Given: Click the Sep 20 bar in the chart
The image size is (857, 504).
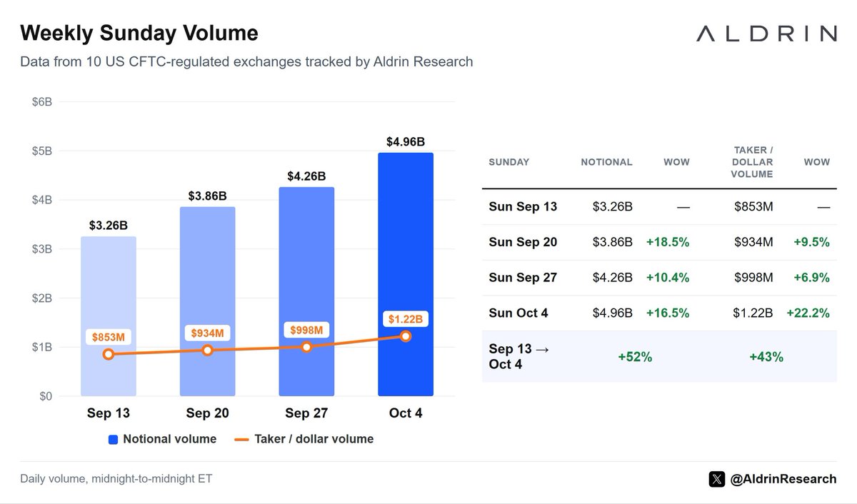Looking at the screenshot, I should (x=207, y=301).
